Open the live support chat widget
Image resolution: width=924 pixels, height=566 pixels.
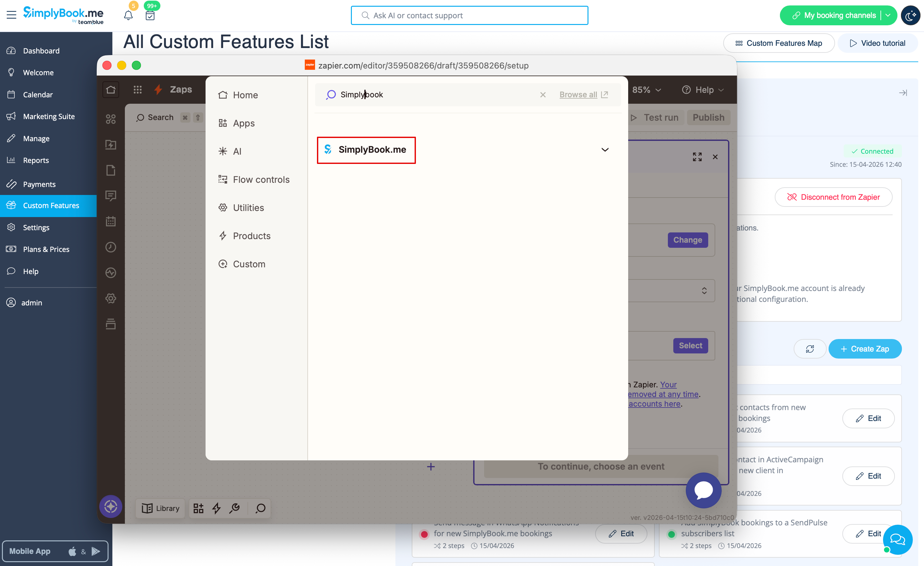[897, 539]
